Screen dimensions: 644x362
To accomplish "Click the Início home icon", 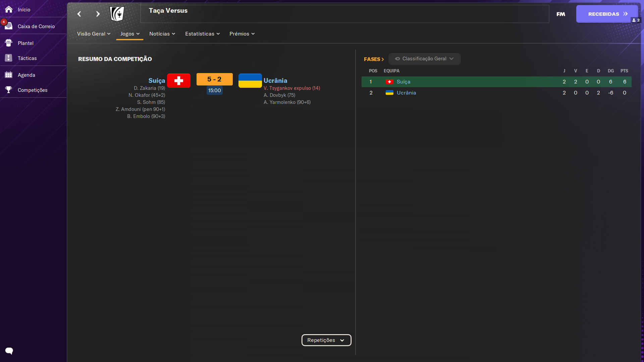I will (x=9, y=9).
